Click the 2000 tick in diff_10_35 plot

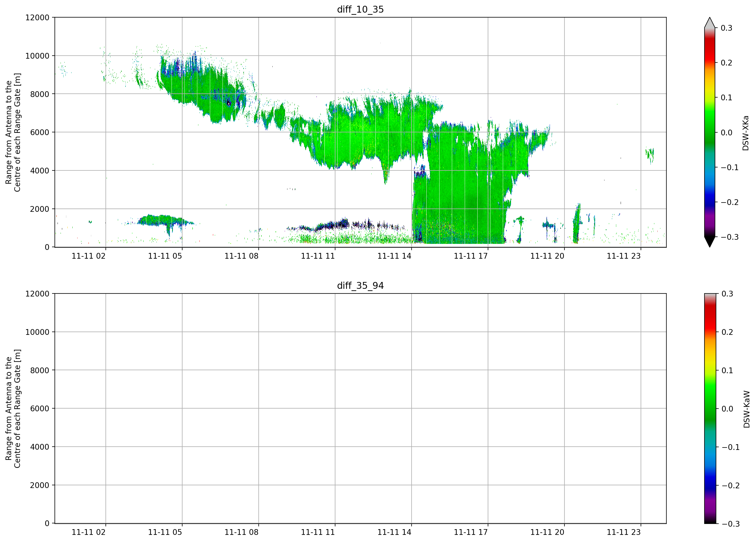(40, 209)
